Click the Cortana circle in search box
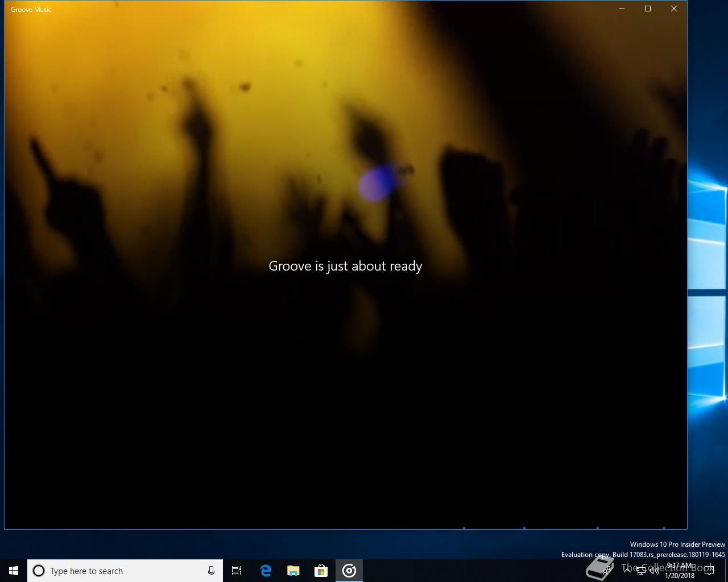This screenshot has width=728, height=582. click(x=39, y=571)
